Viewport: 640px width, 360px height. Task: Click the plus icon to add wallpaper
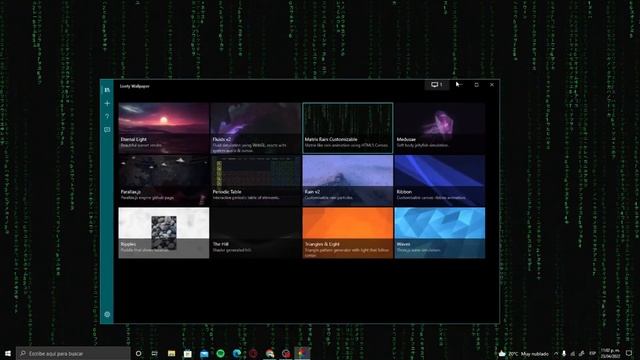[107, 104]
